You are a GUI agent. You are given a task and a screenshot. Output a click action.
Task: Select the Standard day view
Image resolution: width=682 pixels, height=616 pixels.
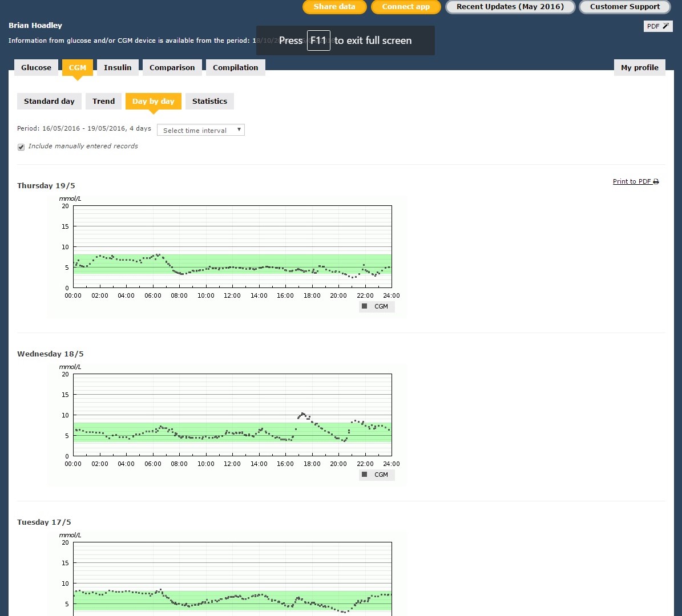pyautogui.click(x=49, y=101)
